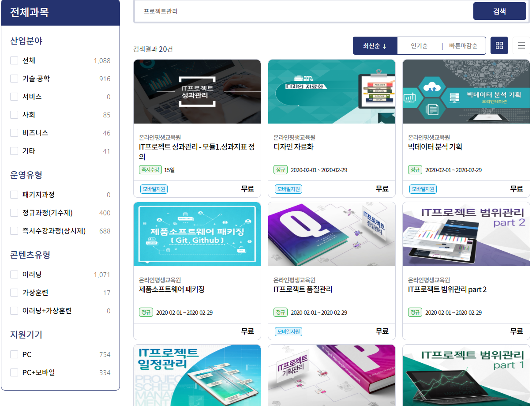Click 모바일지원 badge on 품질관리 card
Viewport: 532px width, 406px height.
(288, 331)
